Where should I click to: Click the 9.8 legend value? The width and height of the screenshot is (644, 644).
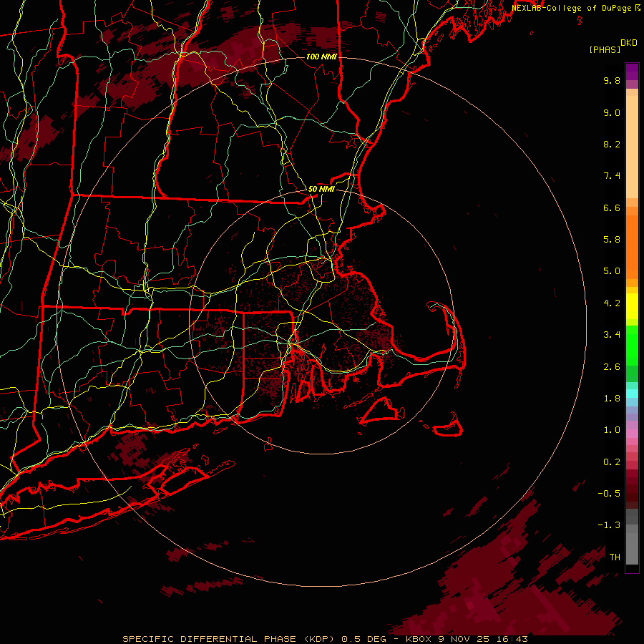[x=612, y=80]
